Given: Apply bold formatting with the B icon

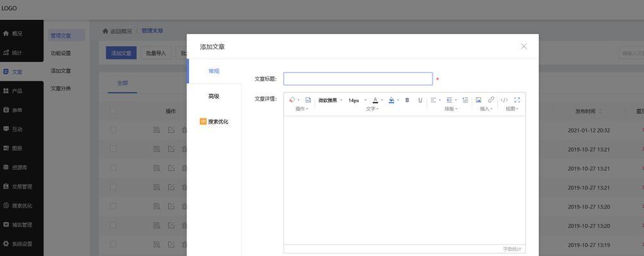Looking at the screenshot, I should [407, 100].
